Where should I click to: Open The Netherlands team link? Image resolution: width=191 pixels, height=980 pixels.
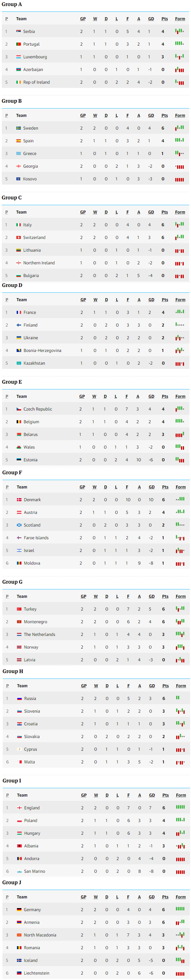(40, 635)
